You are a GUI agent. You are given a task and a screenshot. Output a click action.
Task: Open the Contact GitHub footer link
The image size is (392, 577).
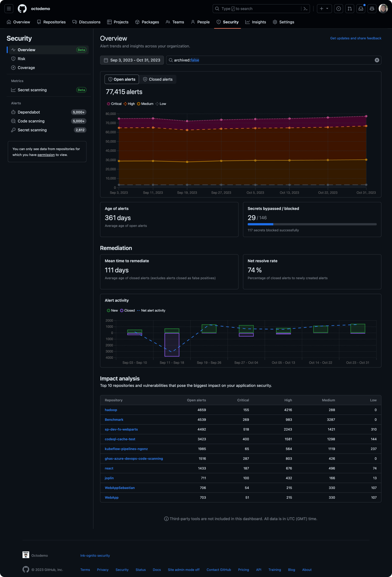click(219, 570)
